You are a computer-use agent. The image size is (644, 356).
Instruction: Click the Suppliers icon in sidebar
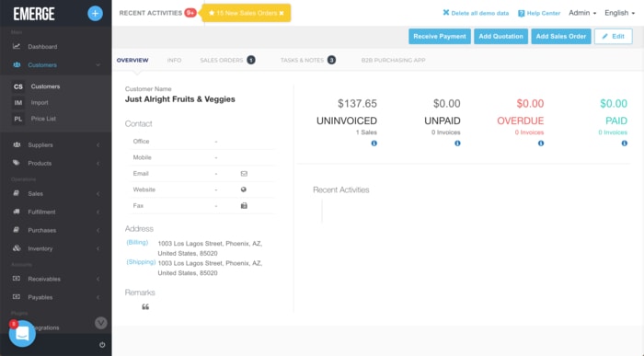(x=17, y=144)
